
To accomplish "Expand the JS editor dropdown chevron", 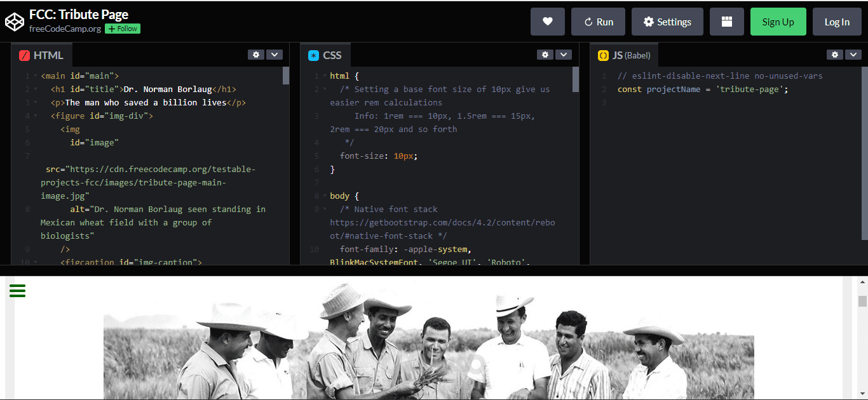I will point(853,55).
